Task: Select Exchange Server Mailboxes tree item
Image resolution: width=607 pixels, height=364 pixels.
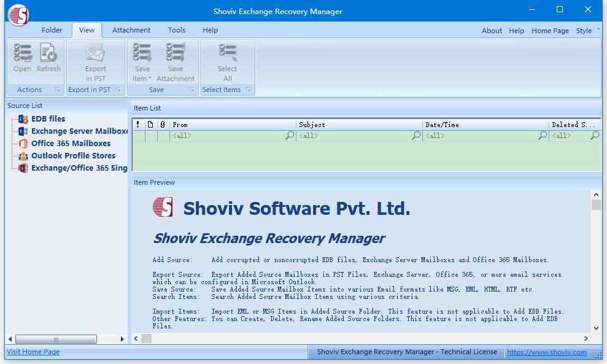Action: (x=79, y=131)
